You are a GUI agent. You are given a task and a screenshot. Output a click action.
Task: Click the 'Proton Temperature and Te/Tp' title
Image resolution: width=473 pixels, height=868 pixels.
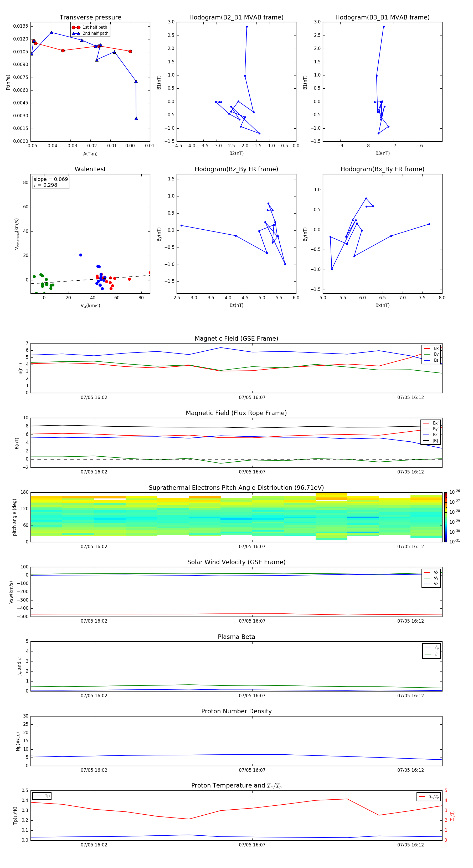pos(236,786)
